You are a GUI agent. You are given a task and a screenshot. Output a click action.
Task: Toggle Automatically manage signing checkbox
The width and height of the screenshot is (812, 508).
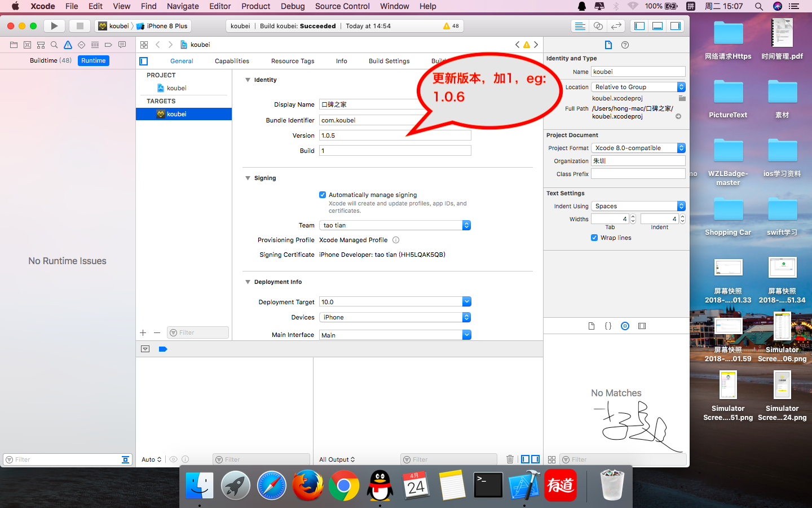pyautogui.click(x=323, y=195)
